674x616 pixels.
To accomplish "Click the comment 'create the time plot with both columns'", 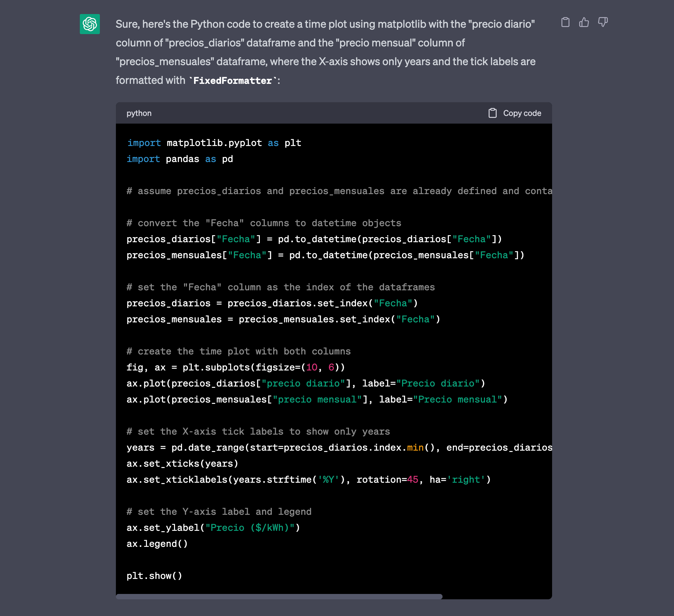I will point(239,351).
